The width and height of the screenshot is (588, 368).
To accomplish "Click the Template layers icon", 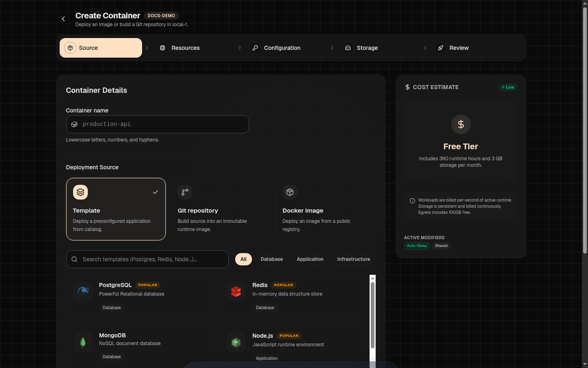I will (x=80, y=192).
